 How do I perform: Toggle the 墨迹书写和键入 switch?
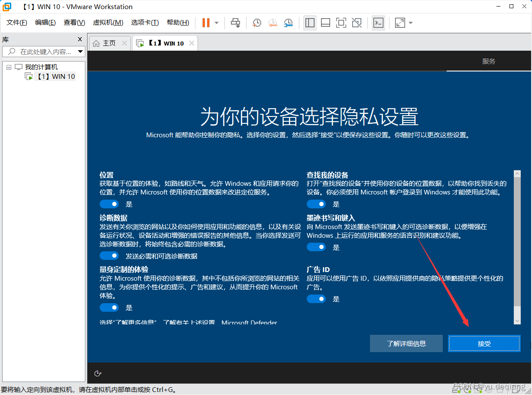pos(316,247)
